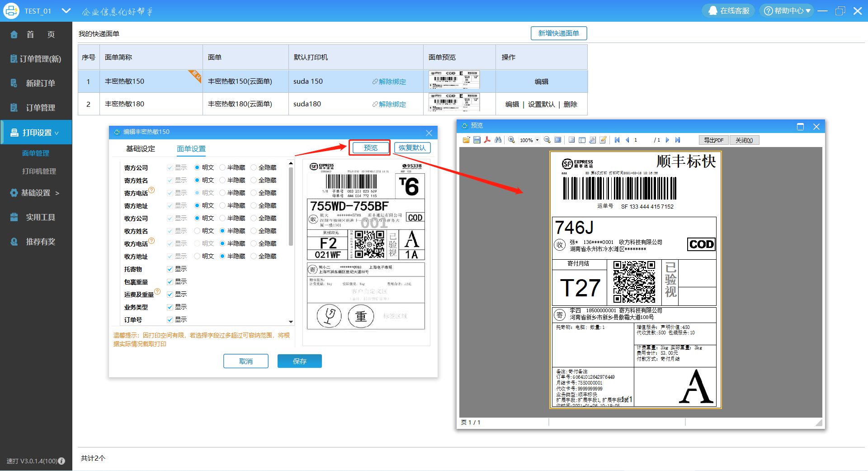Open 面单管理 submenu item
This screenshot has width=868, height=471.
coord(36,153)
